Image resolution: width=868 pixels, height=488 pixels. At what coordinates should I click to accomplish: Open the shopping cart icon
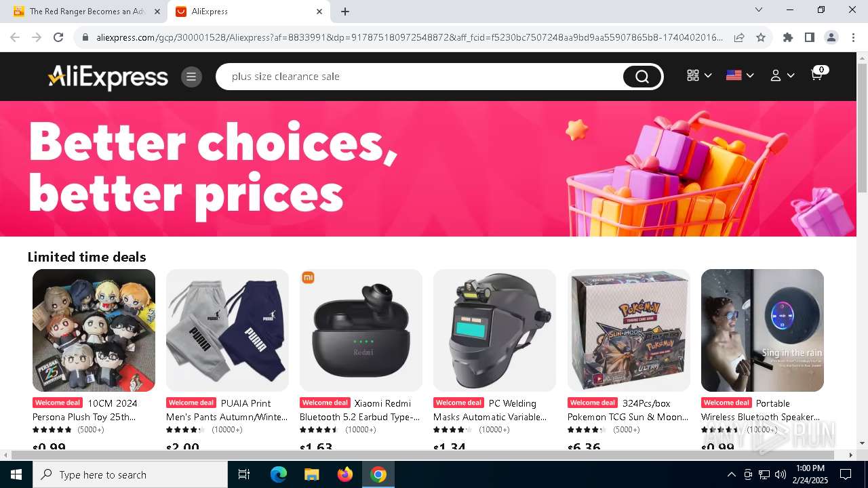(818, 74)
